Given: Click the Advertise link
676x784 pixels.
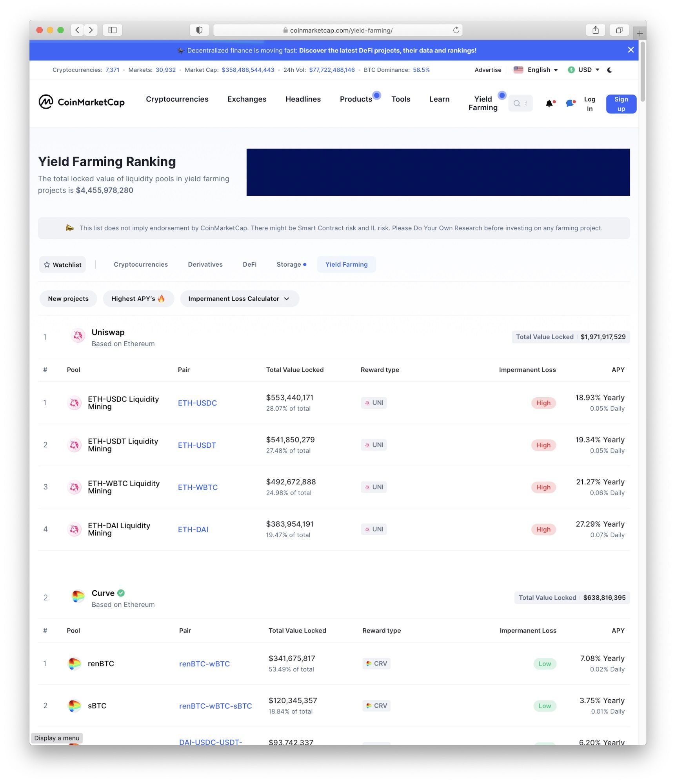Looking at the screenshot, I should (488, 70).
